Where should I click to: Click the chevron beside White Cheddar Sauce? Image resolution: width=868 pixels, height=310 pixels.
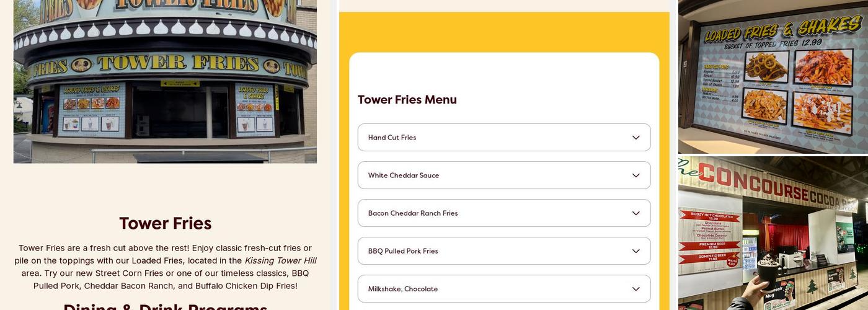(635, 175)
